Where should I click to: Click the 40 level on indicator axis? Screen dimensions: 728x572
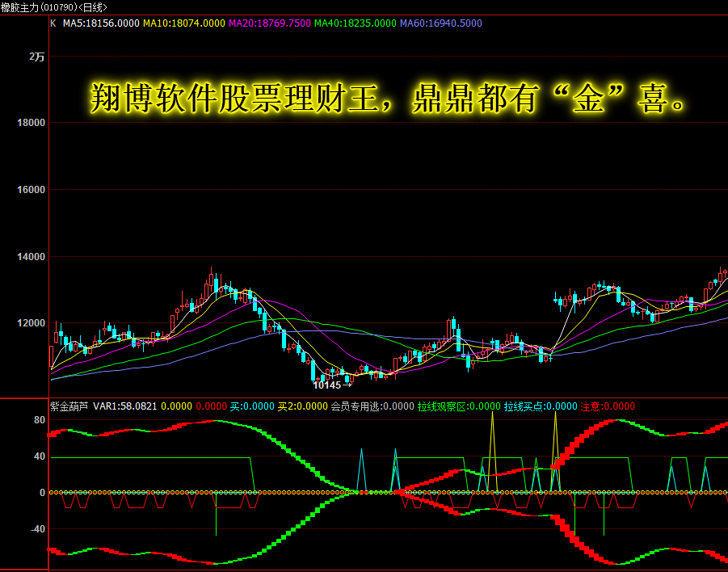tap(40, 456)
